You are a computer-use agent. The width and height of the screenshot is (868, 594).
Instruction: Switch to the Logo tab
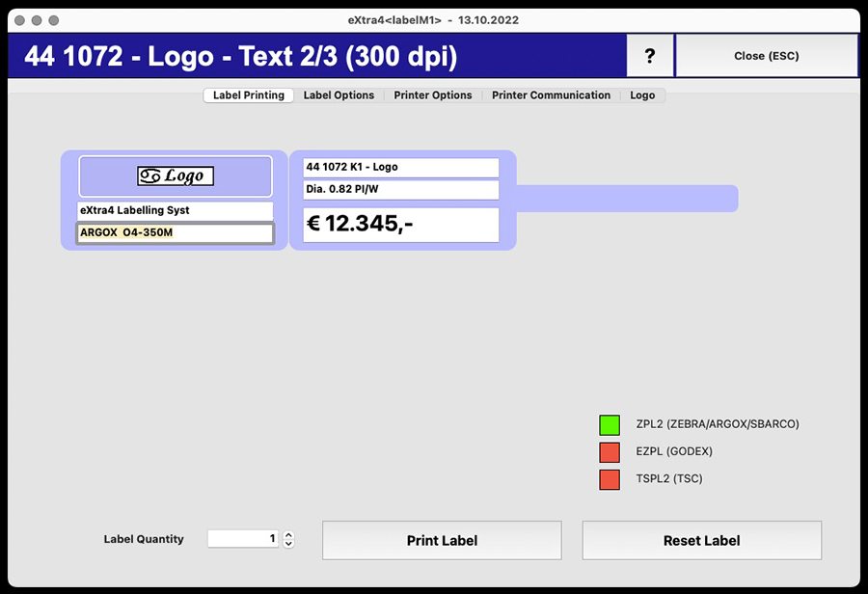click(642, 95)
